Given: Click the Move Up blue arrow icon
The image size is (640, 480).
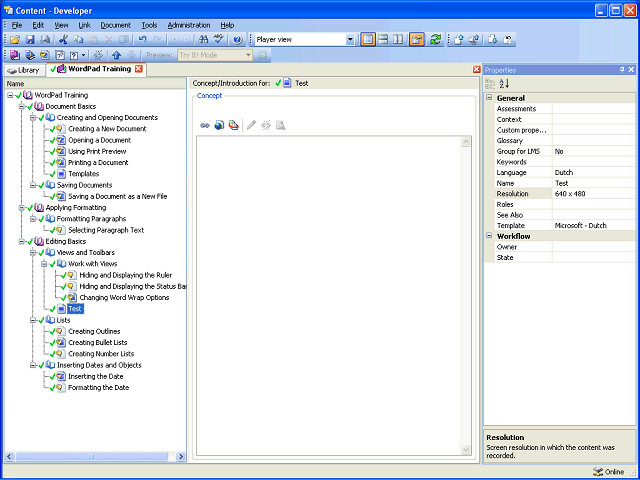Looking at the screenshot, I should tap(117, 55).
